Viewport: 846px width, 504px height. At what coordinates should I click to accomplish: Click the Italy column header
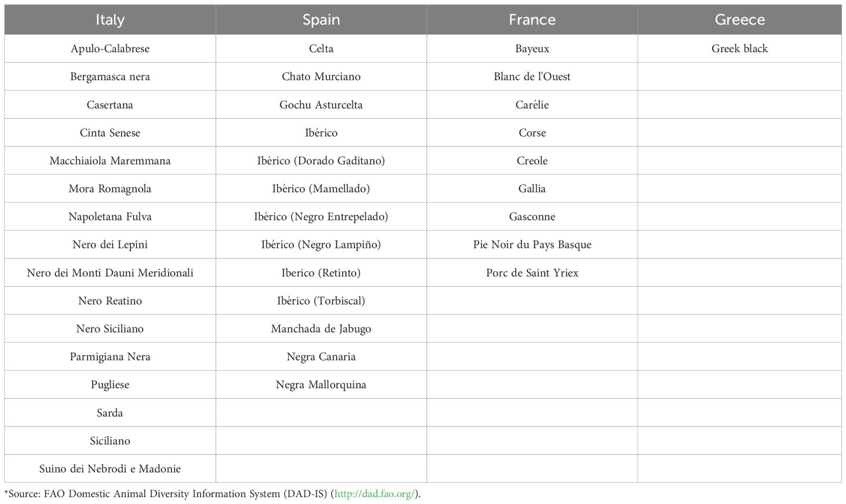point(110,20)
